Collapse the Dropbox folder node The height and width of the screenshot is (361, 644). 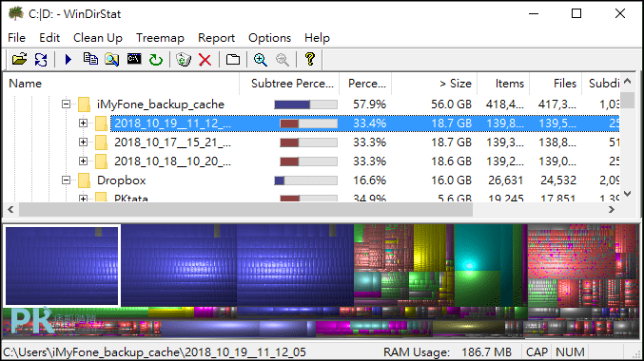tap(66, 180)
